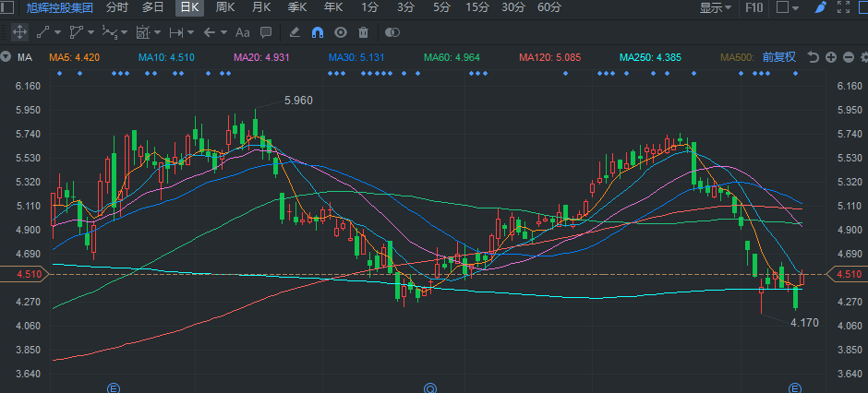Open the blue paintbrush drawing tools
This screenshot has width=868, height=393.
821,7
